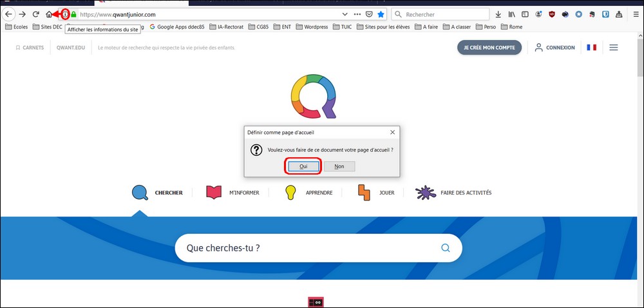Open the ENT bookmarks folder
644x308 pixels.
click(282, 26)
